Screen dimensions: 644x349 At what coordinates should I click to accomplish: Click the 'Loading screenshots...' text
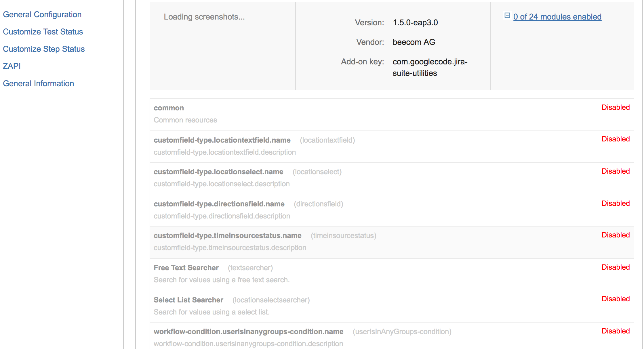coord(204,17)
